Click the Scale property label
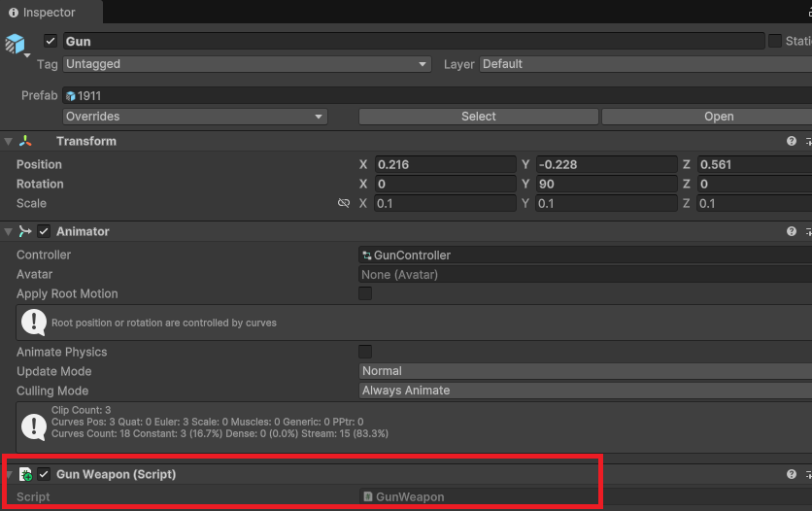The height and width of the screenshot is (511, 812). (31, 203)
